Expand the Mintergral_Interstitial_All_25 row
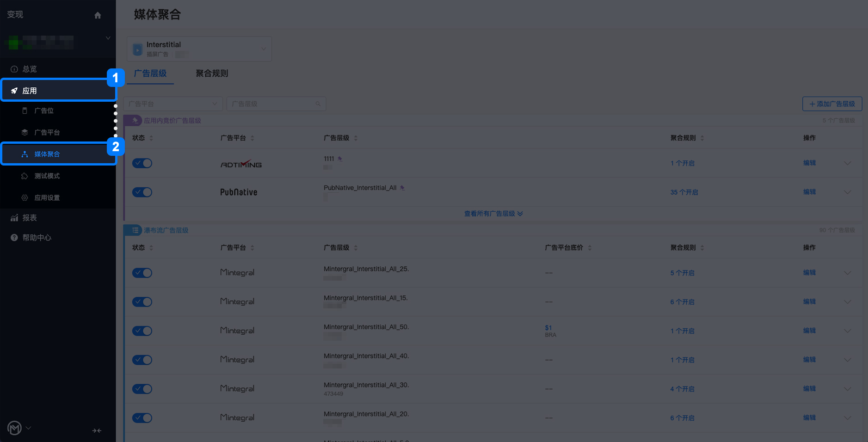This screenshot has height=442, width=868. click(847, 273)
